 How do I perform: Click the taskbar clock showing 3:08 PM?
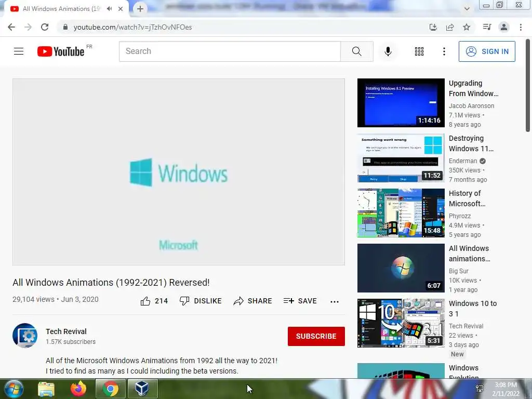click(506, 389)
